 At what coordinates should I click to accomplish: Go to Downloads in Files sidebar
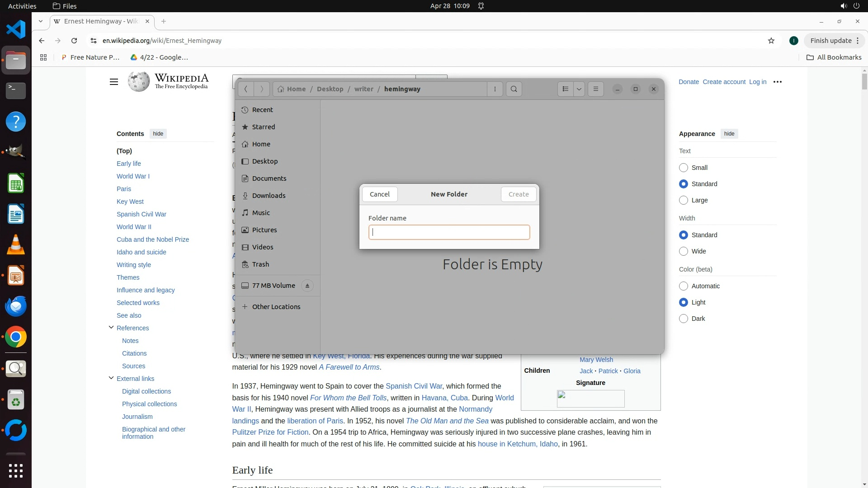tap(269, 196)
